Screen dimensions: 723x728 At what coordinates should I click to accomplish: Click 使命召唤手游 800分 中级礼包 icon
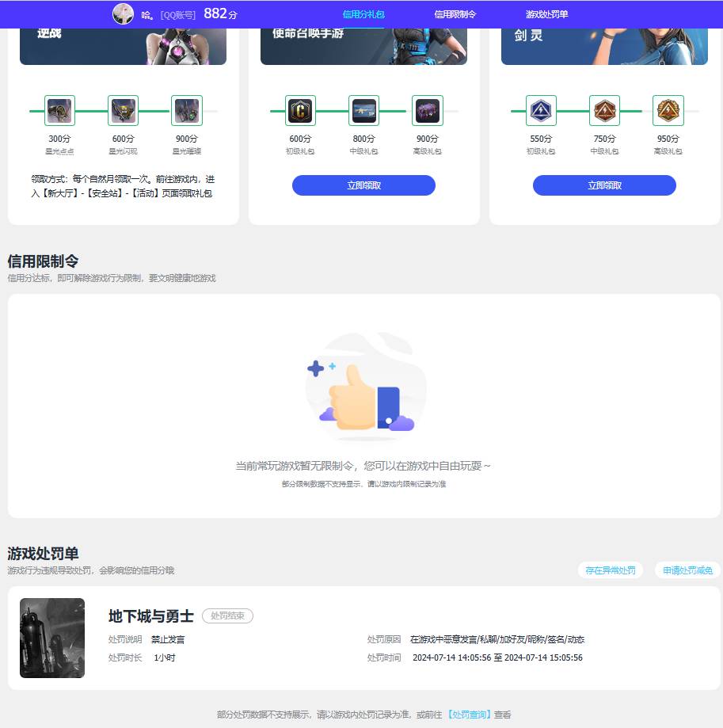pyautogui.click(x=363, y=111)
